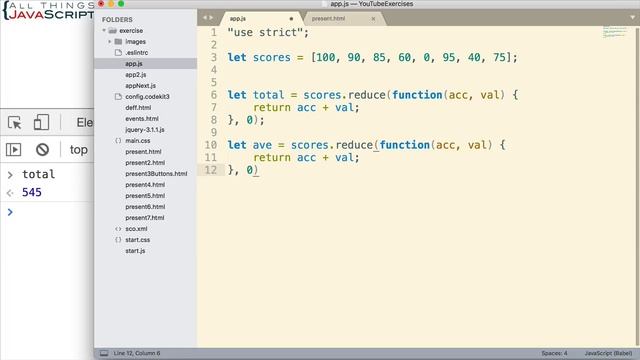Open appNext.js in the sidebar
640x360 pixels.
(140, 86)
